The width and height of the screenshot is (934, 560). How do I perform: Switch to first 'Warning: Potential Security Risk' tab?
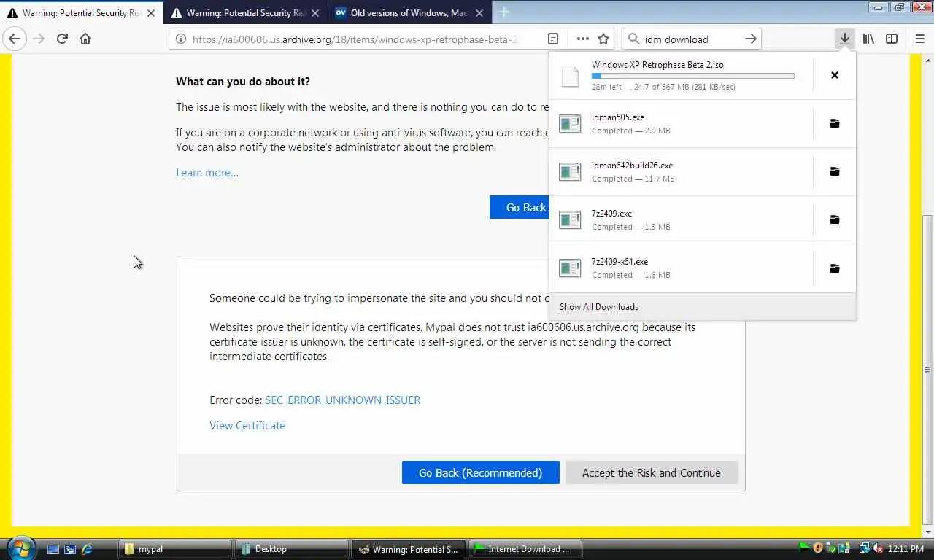(82, 13)
